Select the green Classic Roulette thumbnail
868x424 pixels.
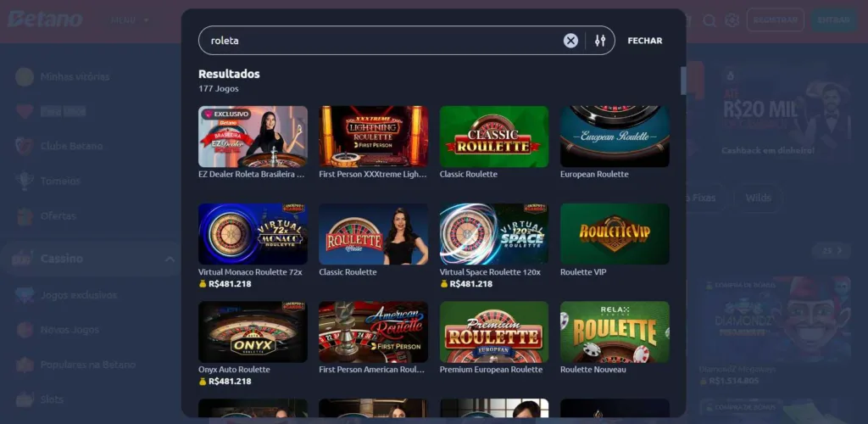point(493,137)
